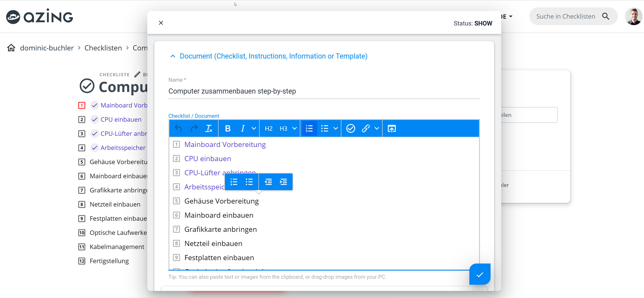Open dropdown arrow next to italic button
The image size is (644, 298).
(x=254, y=128)
